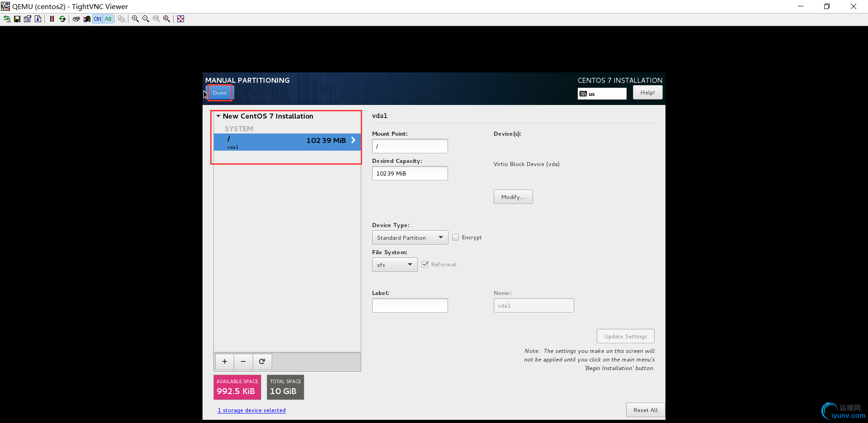Open the File System xfs dropdown
Image resolution: width=868 pixels, height=423 pixels.
click(x=395, y=265)
